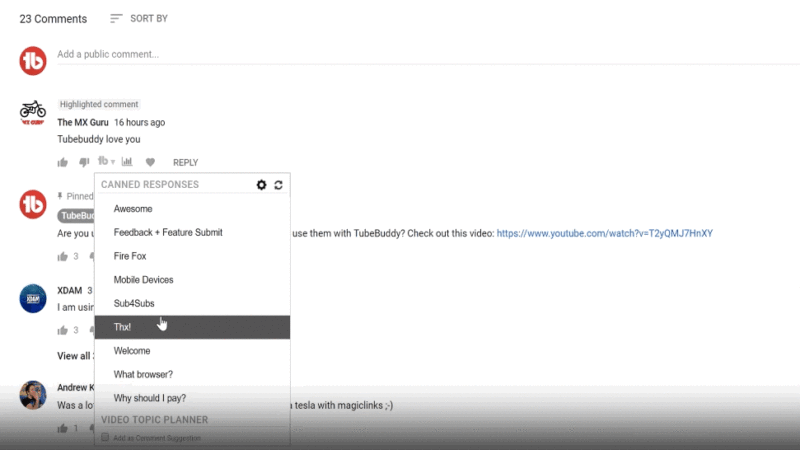Image resolution: width=800 pixels, height=450 pixels.
Task: Heart The MX Guru's comment
Action: [150, 162]
